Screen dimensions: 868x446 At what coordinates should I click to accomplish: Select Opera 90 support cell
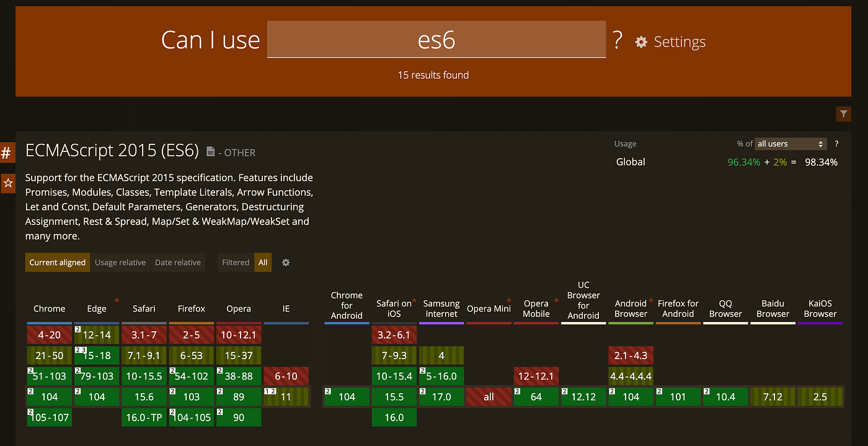[239, 417]
